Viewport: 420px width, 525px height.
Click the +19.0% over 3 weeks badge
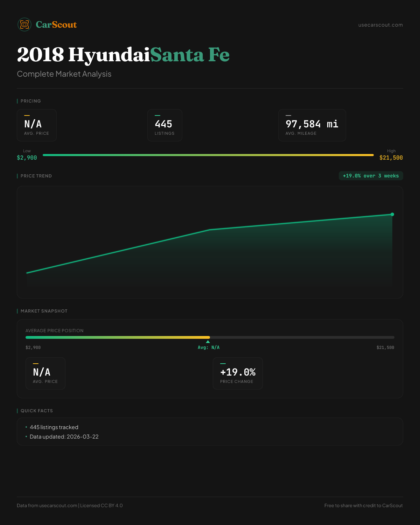371,176
